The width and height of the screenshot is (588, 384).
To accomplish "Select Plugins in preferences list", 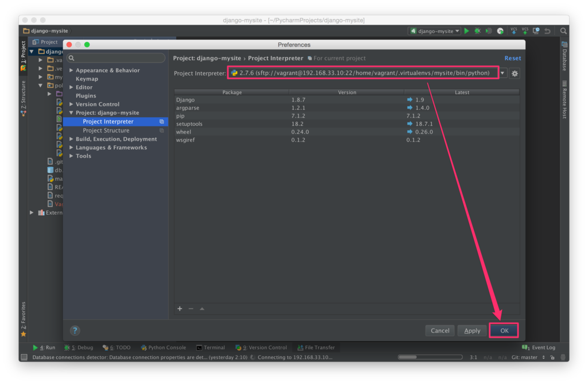I will click(86, 96).
